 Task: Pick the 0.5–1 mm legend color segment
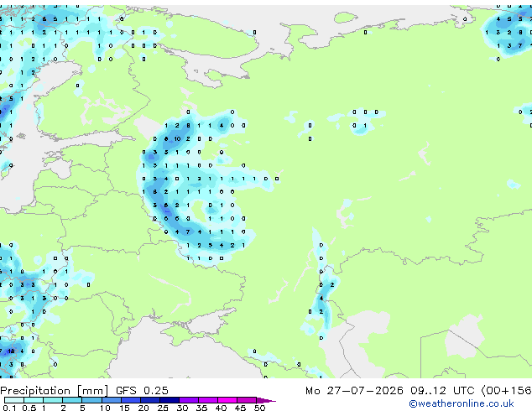[34, 400]
